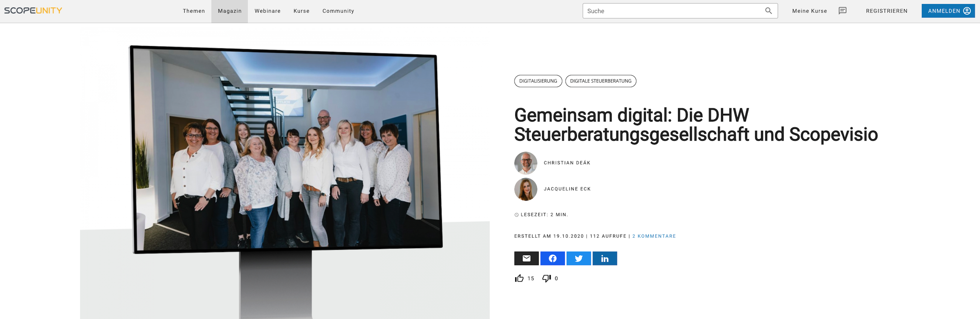
Task: Visit the Community section
Action: 338,11
